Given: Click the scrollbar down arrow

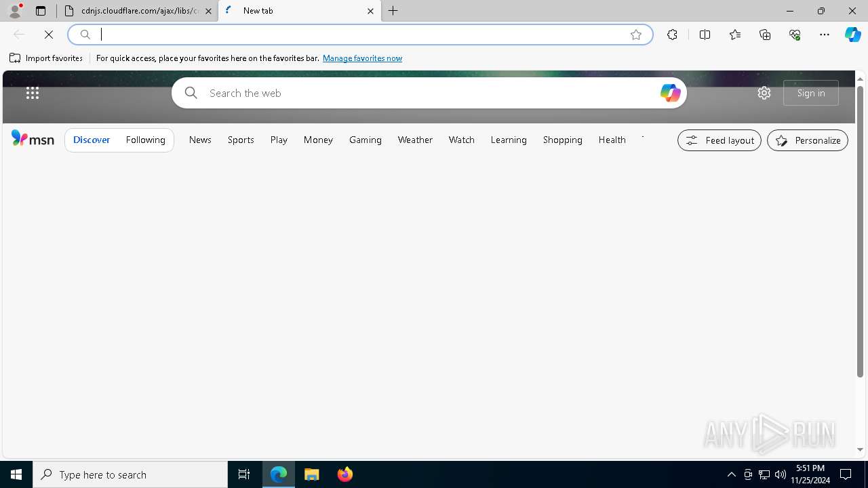Looking at the screenshot, I should [x=860, y=449].
